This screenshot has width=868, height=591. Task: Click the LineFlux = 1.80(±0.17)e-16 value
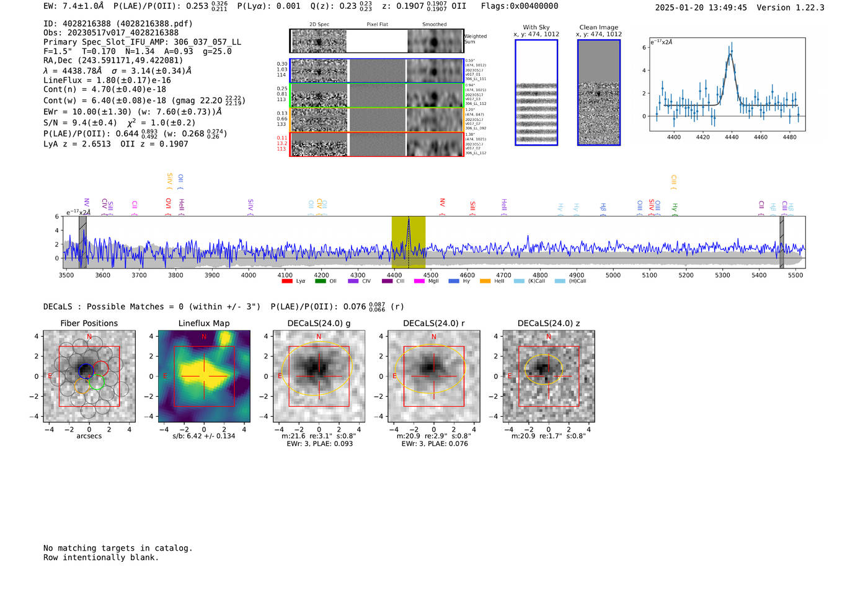[x=107, y=80]
